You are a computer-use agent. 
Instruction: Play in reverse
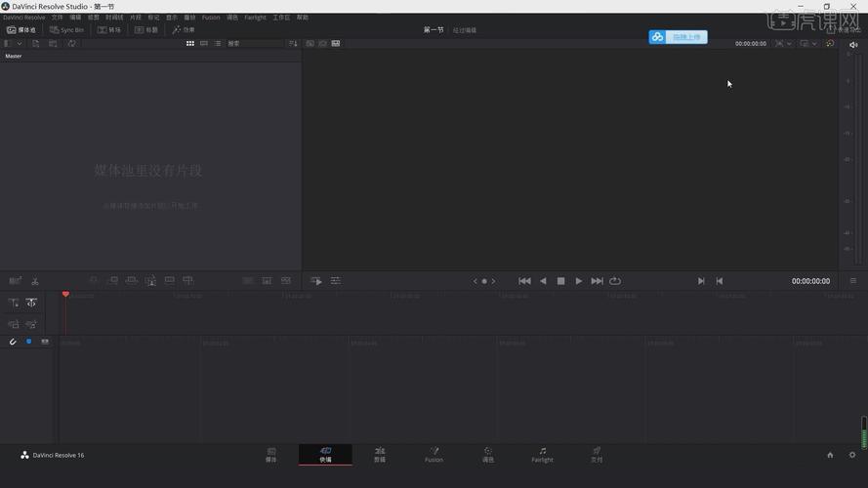click(x=543, y=281)
